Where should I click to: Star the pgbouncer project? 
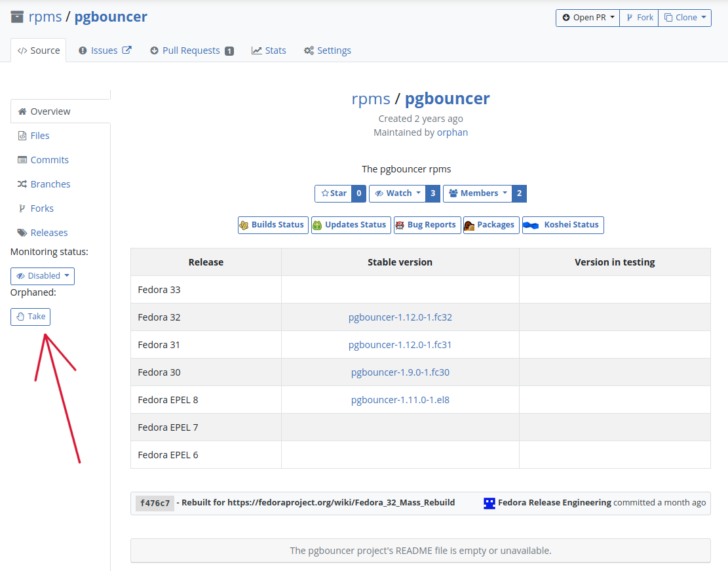(x=334, y=193)
